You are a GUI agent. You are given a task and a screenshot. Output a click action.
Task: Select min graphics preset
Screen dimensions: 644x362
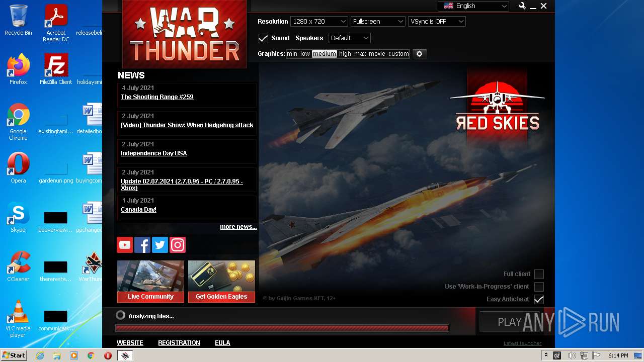pyautogui.click(x=292, y=54)
